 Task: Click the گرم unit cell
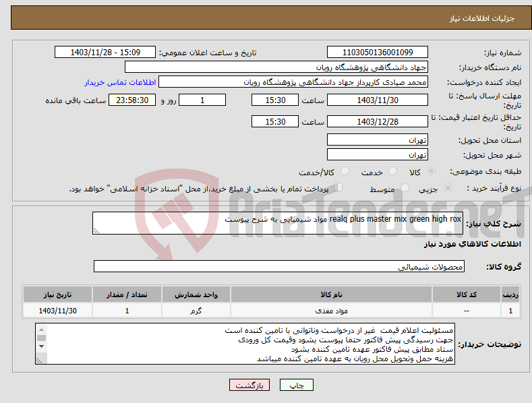click(196, 311)
